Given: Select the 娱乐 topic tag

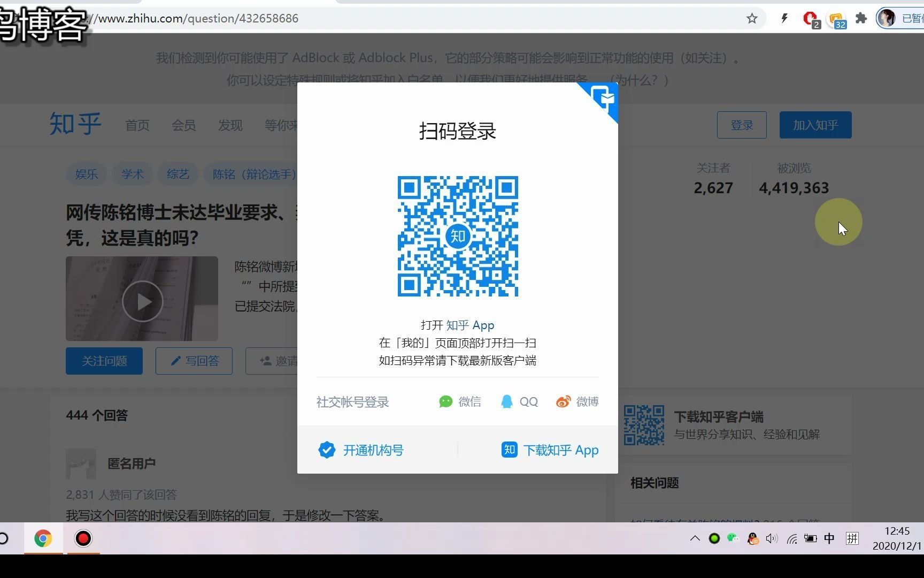Looking at the screenshot, I should [x=86, y=174].
